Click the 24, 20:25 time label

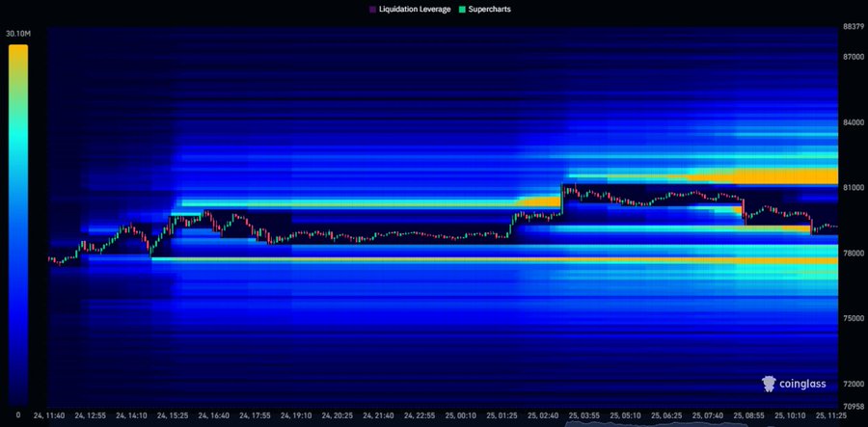tap(338, 414)
